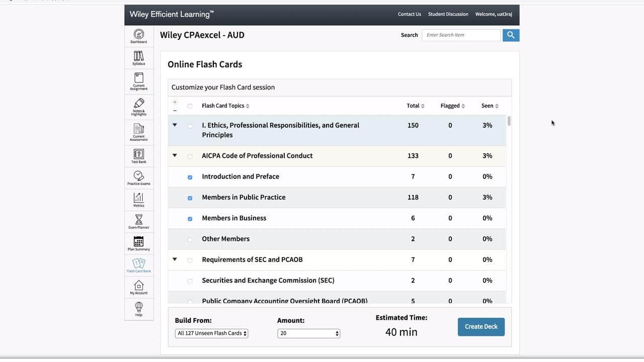Check Securities and Exchange Commission (SEC) checkbox

(190, 282)
